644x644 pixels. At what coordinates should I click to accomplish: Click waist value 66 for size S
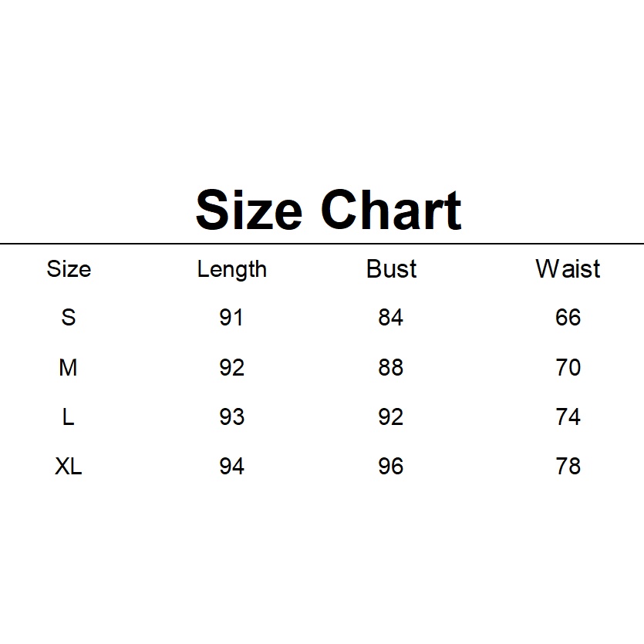click(568, 318)
